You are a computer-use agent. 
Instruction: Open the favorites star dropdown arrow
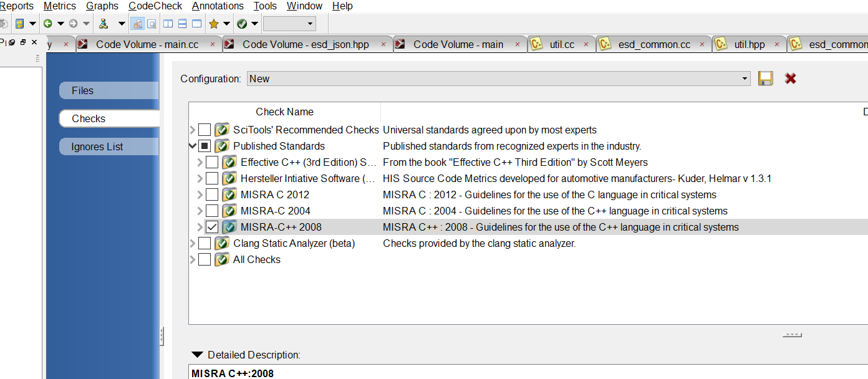point(226,24)
